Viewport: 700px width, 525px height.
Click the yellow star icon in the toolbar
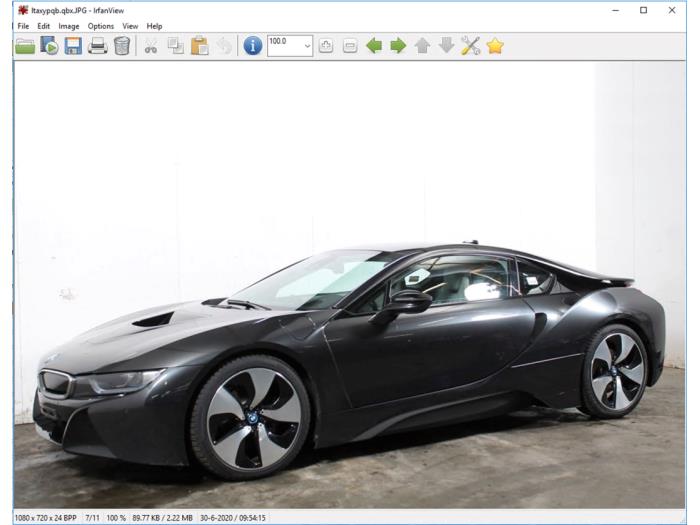[x=495, y=46]
